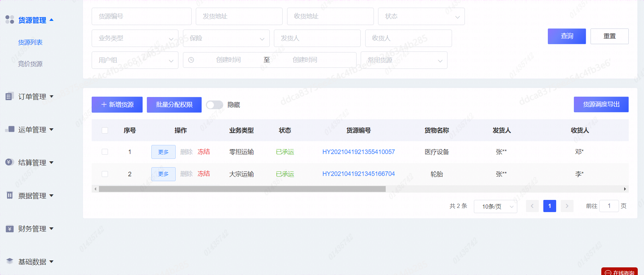This screenshot has width=644, height=275.
Task: Click 批量分配权限 button
Action: click(x=174, y=105)
